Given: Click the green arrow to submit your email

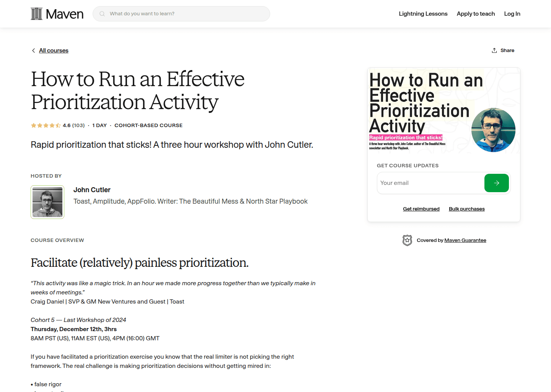Looking at the screenshot, I should point(496,183).
